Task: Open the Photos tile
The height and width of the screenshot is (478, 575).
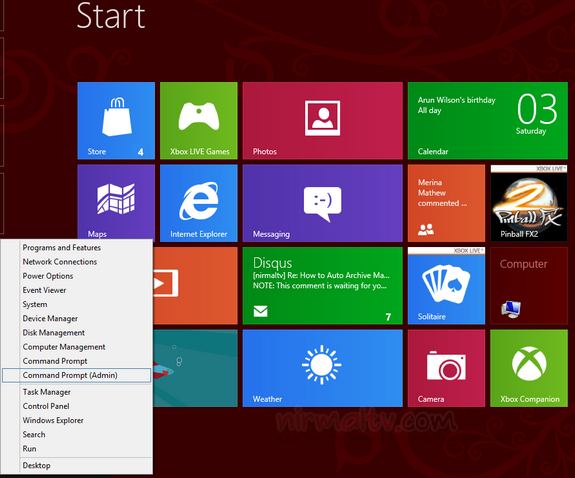Action: tap(322, 121)
